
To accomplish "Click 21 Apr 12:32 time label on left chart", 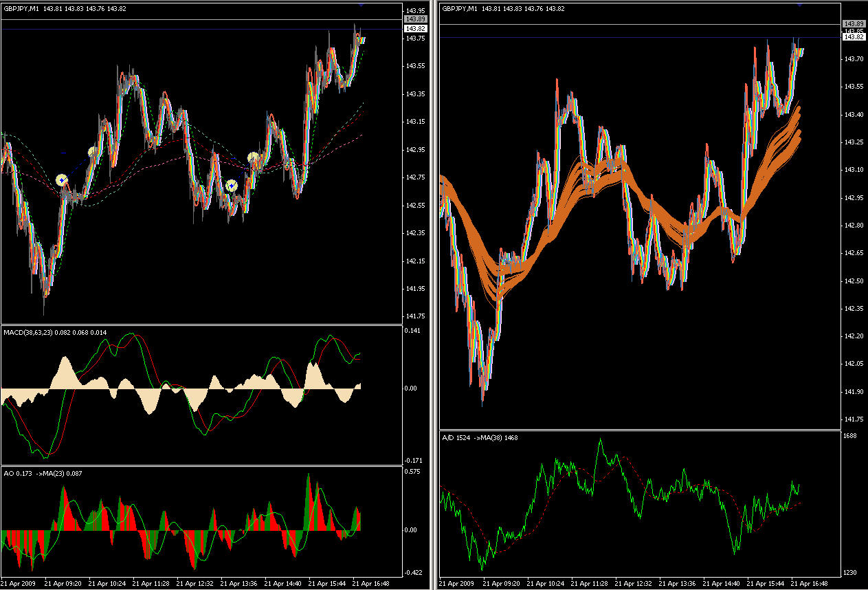I will [x=194, y=583].
